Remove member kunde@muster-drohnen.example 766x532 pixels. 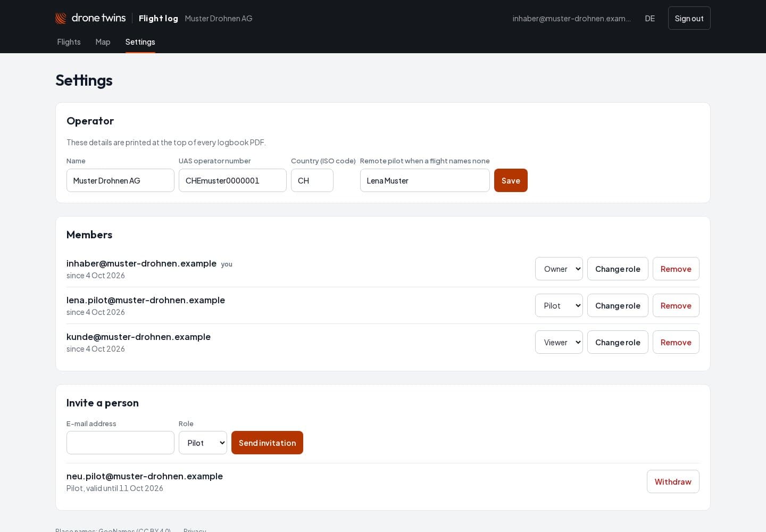pos(676,342)
